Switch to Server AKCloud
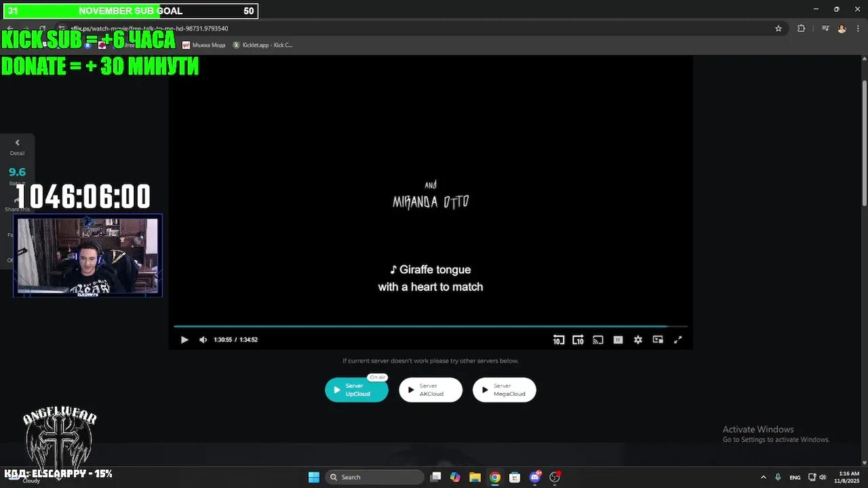The width and height of the screenshot is (868, 488). coord(431,390)
